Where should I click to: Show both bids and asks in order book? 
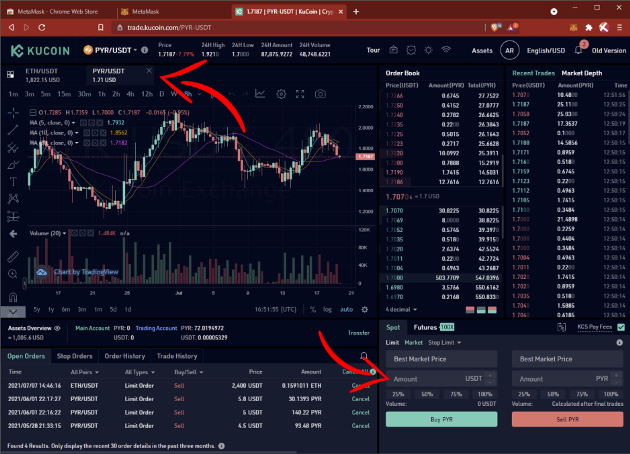[x=492, y=310]
